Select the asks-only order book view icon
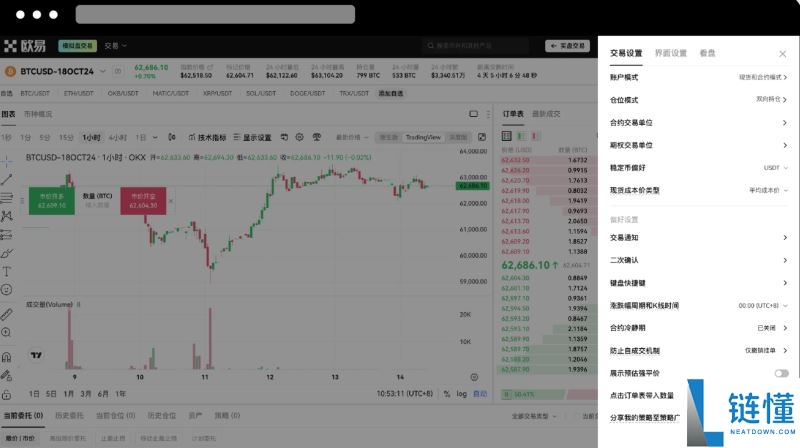800x448 pixels. [534, 136]
